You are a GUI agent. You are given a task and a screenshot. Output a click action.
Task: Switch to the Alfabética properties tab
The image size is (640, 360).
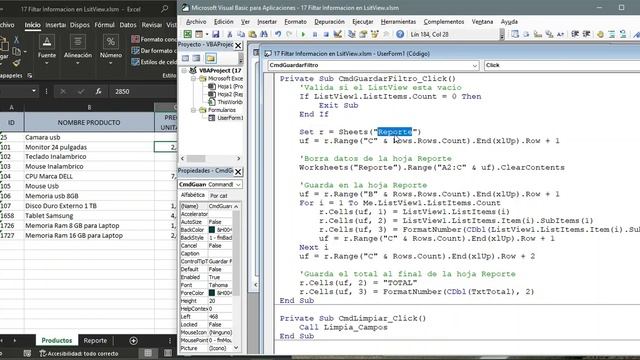click(x=193, y=196)
